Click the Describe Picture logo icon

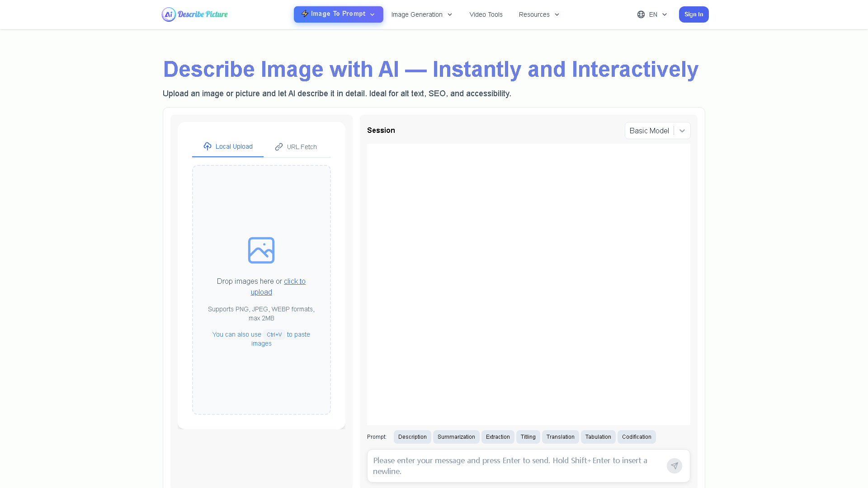pyautogui.click(x=168, y=14)
